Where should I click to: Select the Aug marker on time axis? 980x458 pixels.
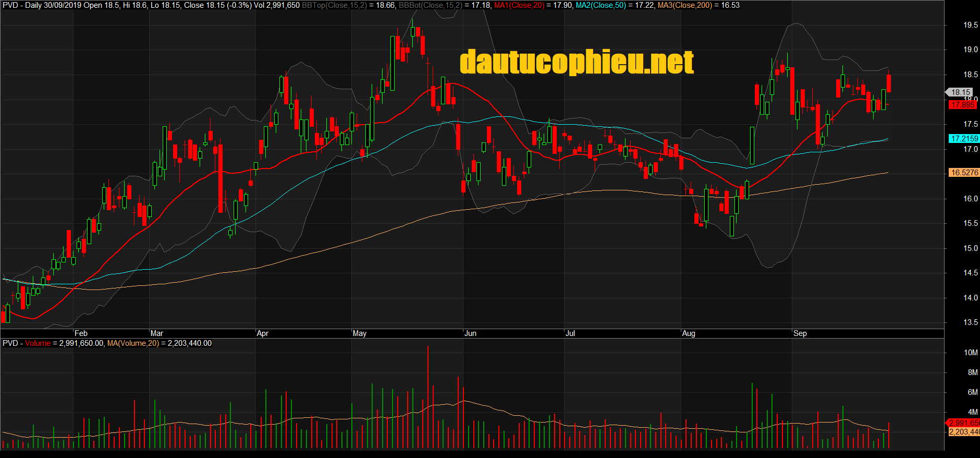click(x=689, y=333)
